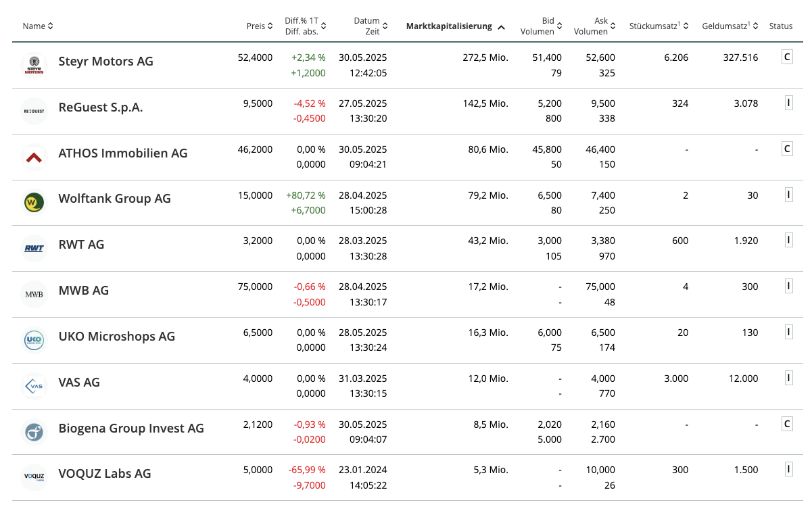Click market cap 79,2 Mio.
812x513 pixels.
point(487,195)
